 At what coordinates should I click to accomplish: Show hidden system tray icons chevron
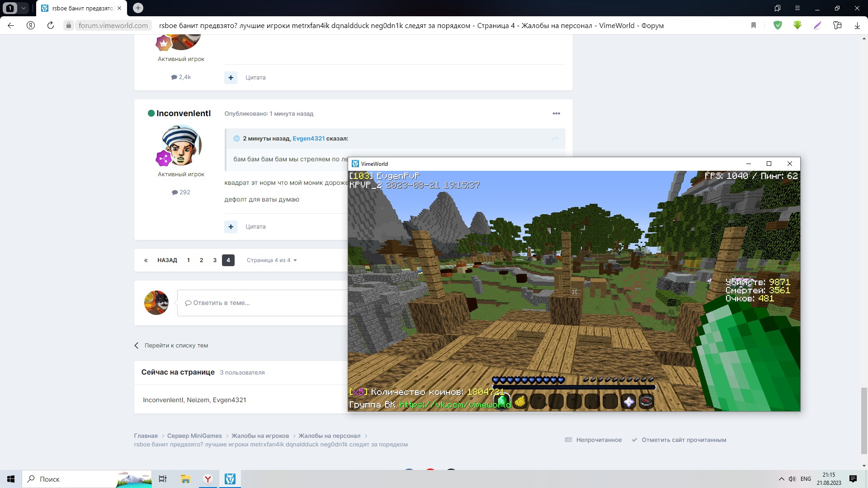pyautogui.click(x=781, y=479)
